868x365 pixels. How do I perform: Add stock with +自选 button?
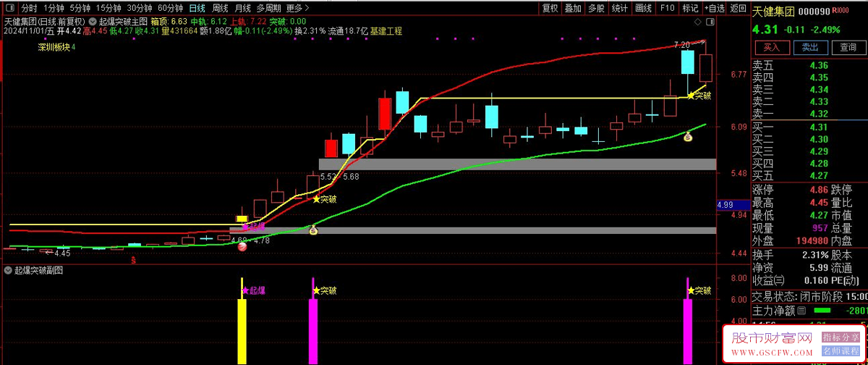pyautogui.click(x=713, y=8)
